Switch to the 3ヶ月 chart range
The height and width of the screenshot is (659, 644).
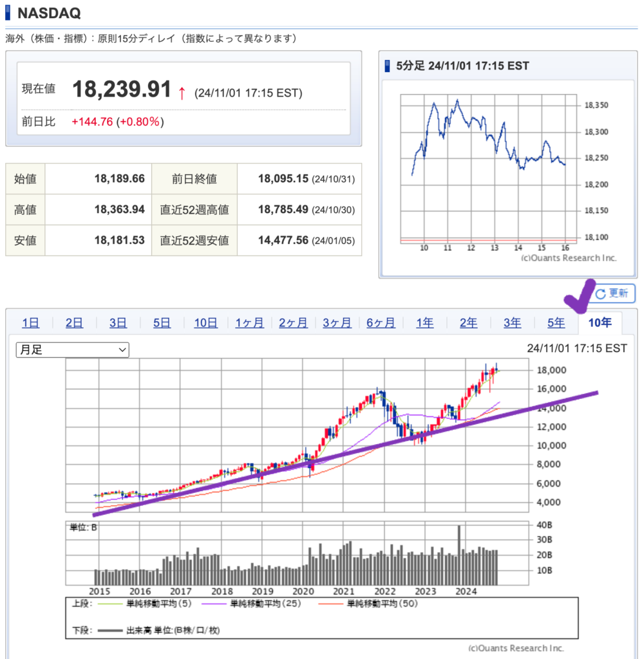(x=337, y=323)
